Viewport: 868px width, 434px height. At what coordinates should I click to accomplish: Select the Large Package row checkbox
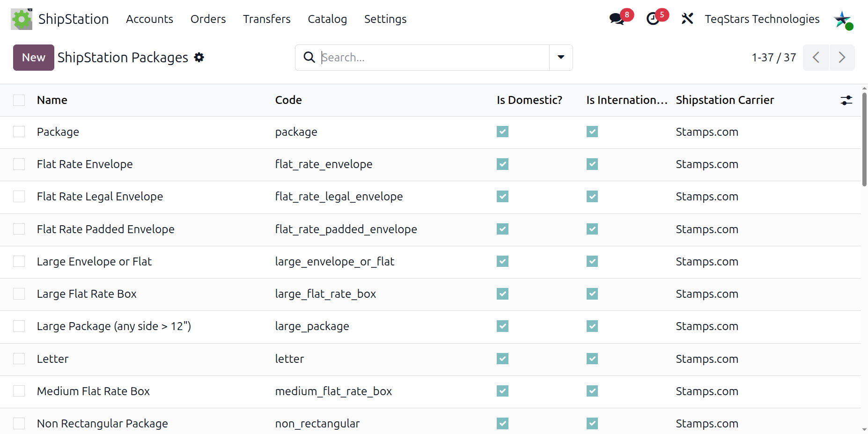(19, 326)
